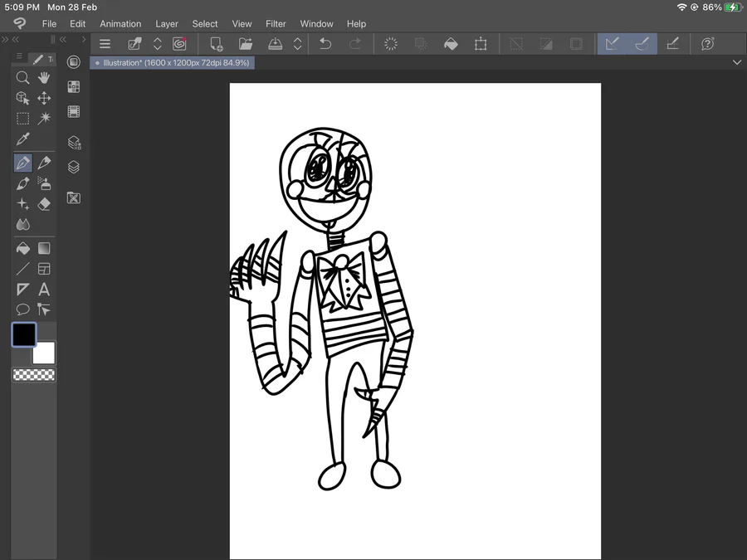This screenshot has width=747, height=560.
Task: Select the Move Layer tool
Action: pyautogui.click(x=44, y=98)
